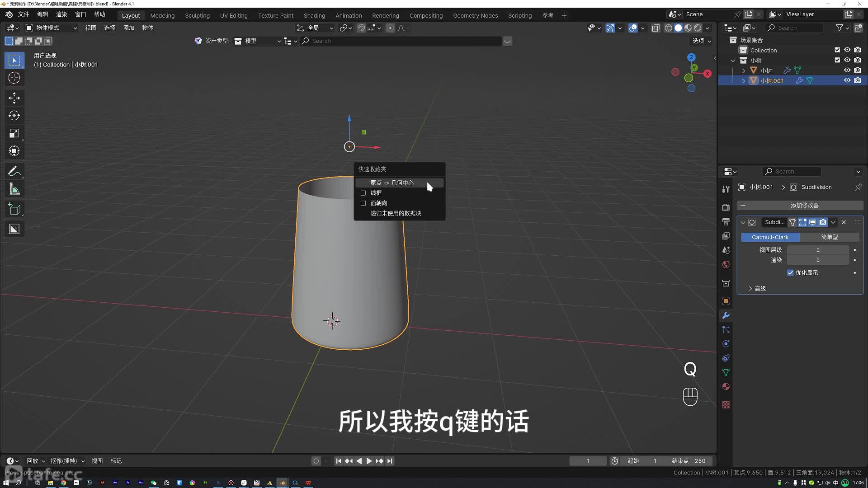Play the animation in timeline
The image size is (868, 488).
point(369,461)
